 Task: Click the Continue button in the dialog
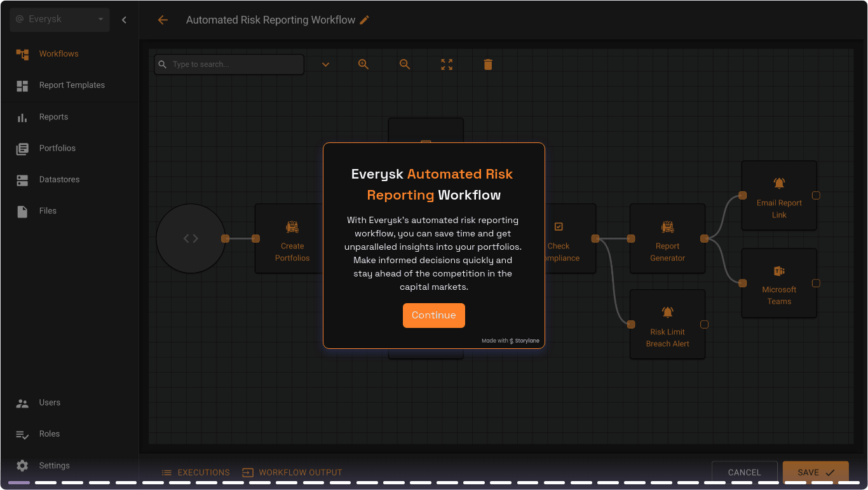[x=434, y=315]
